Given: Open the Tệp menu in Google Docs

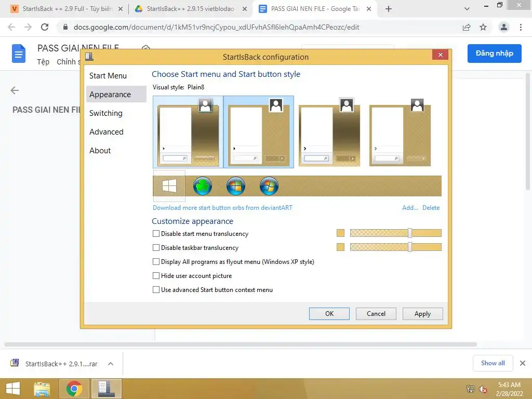Looking at the screenshot, I should coord(43,62).
